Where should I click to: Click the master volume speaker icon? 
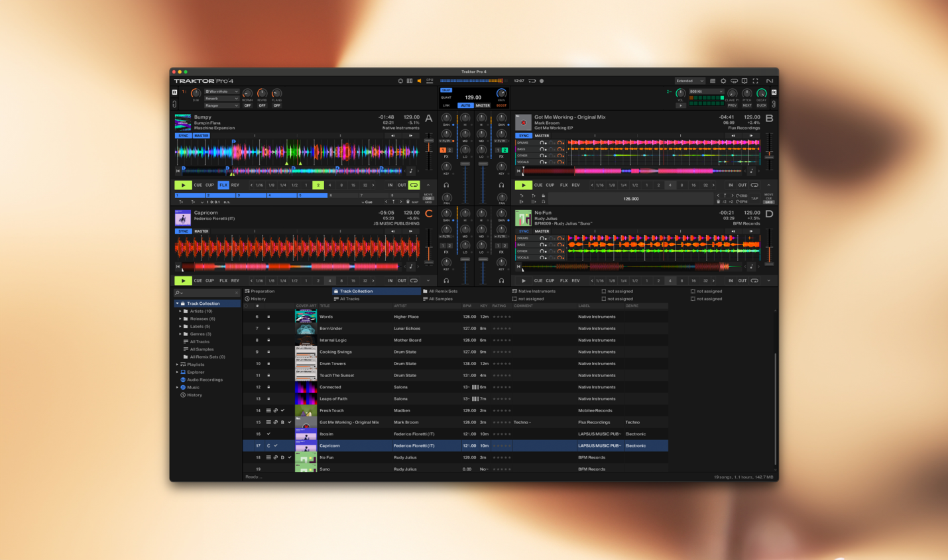(419, 80)
